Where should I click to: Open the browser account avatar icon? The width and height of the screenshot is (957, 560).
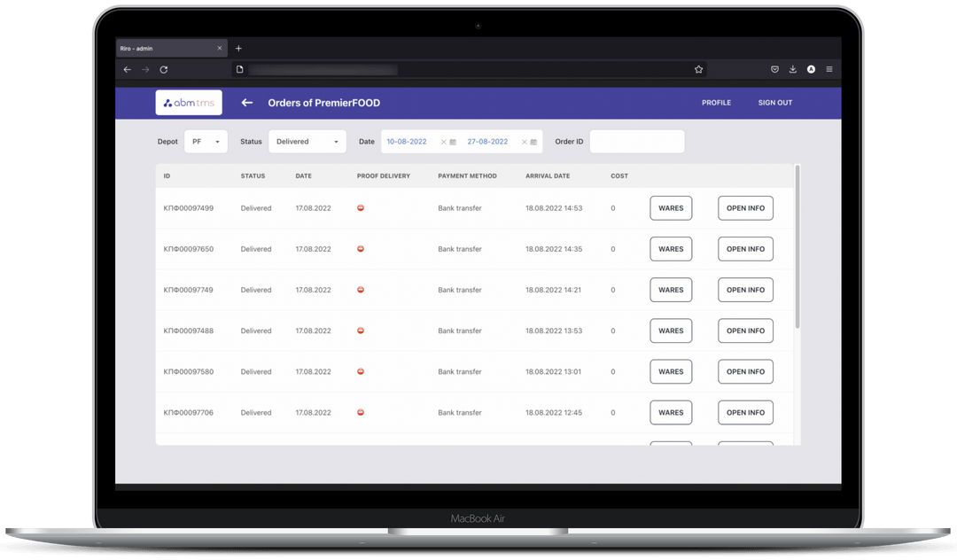click(811, 69)
